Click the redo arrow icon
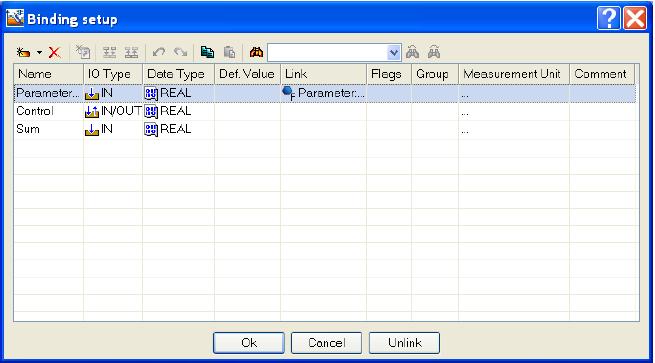The image size is (655, 363). tap(180, 52)
